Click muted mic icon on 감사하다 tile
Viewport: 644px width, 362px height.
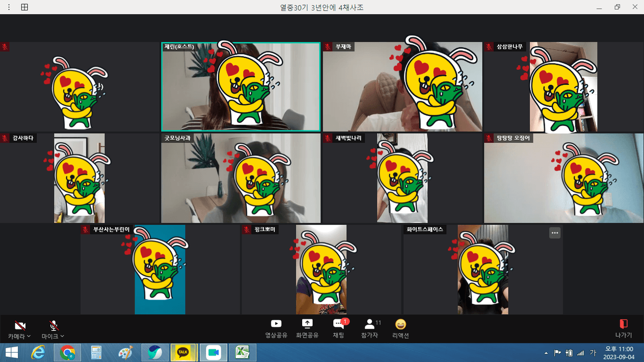coord(5,138)
